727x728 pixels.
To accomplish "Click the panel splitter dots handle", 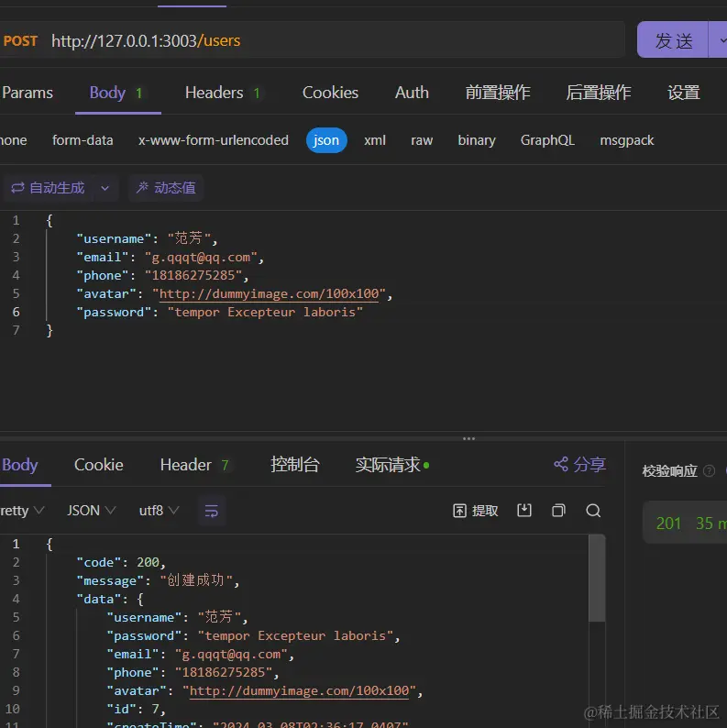I will click(x=468, y=438).
